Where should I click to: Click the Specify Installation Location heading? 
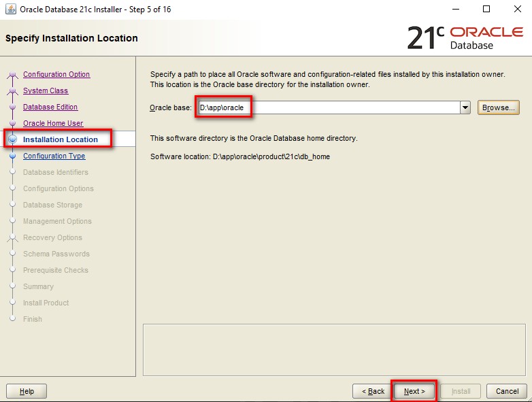[71, 38]
